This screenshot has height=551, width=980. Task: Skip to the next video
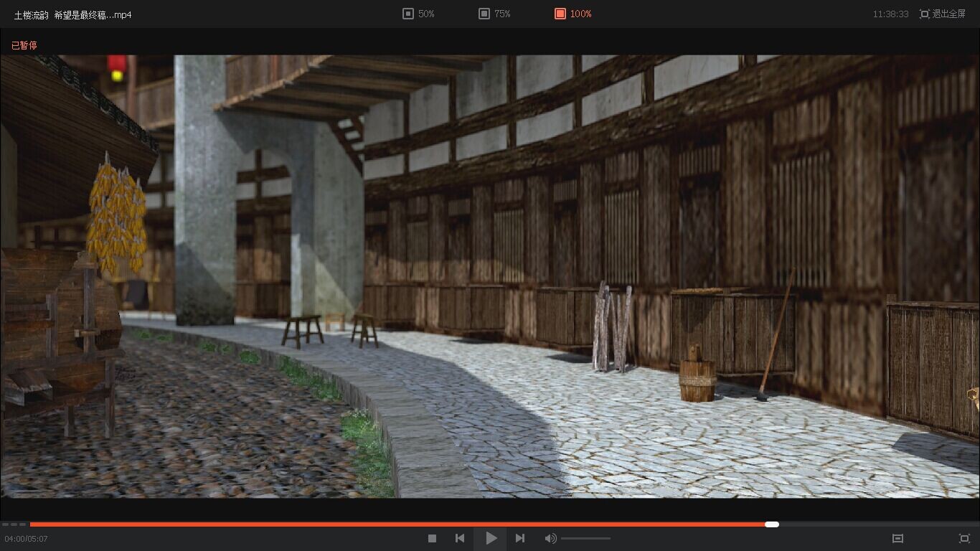pyautogui.click(x=520, y=538)
